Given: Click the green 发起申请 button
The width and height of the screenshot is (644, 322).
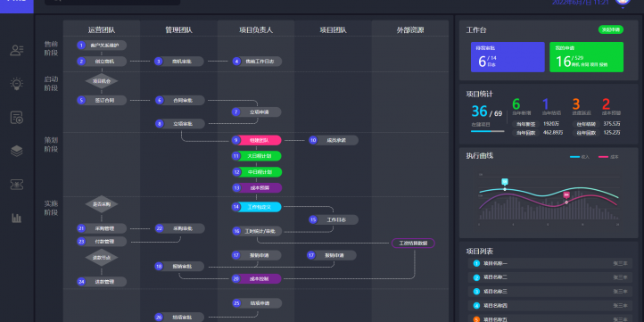Looking at the screenshot, I should (x=611, y=29).
